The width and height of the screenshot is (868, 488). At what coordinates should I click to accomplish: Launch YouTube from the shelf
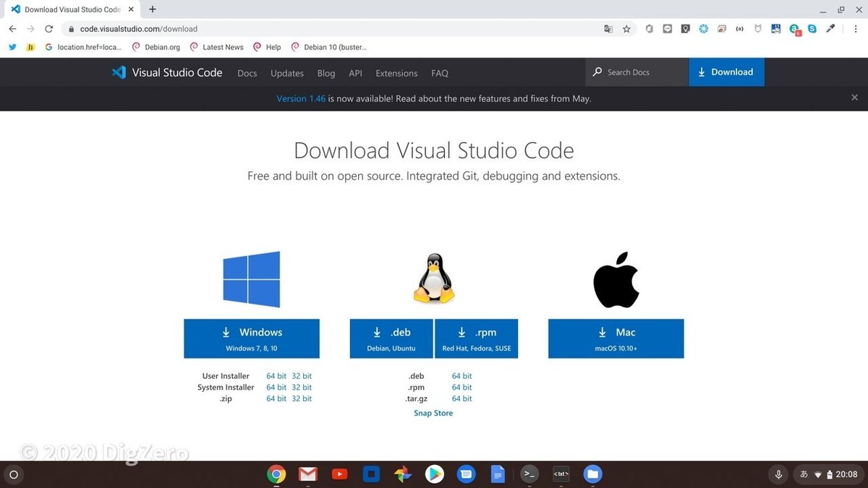339,474
